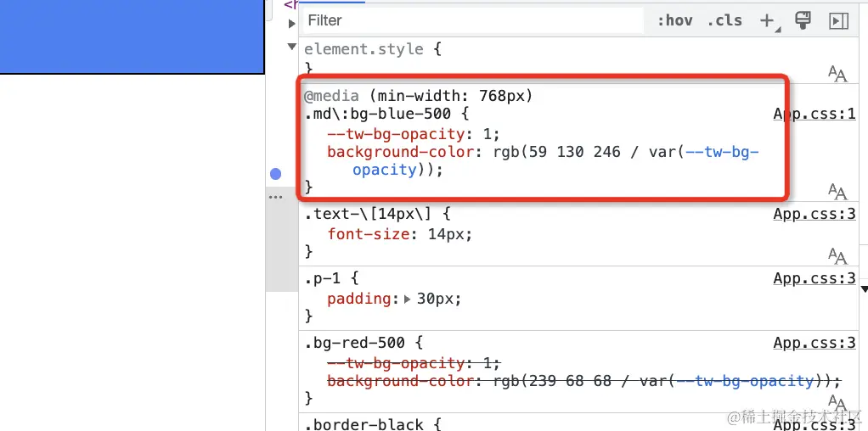Click the three-dots menu in the DOM gutter
The width and height of the screenshot is (868, 431).
[x=275, y=197]
